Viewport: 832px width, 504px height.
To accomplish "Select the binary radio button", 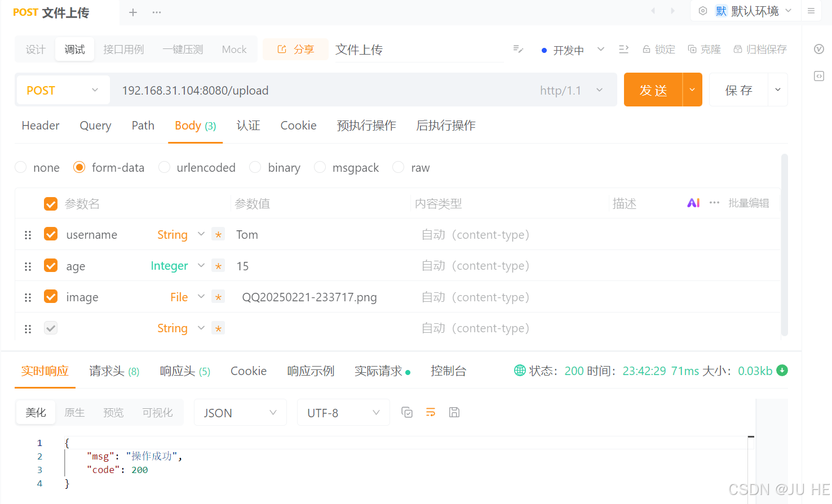I will tap(255, 167).
